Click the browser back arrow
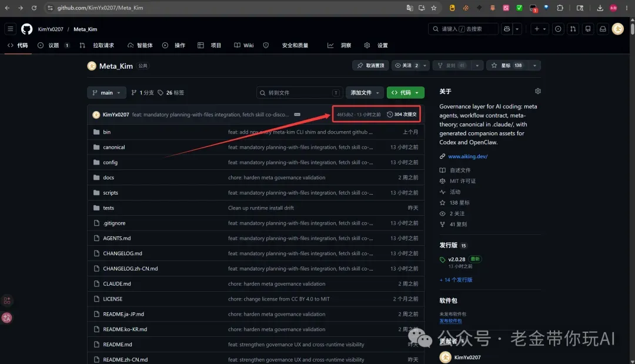This screenshot has height=364, width=635. point(7,8)
